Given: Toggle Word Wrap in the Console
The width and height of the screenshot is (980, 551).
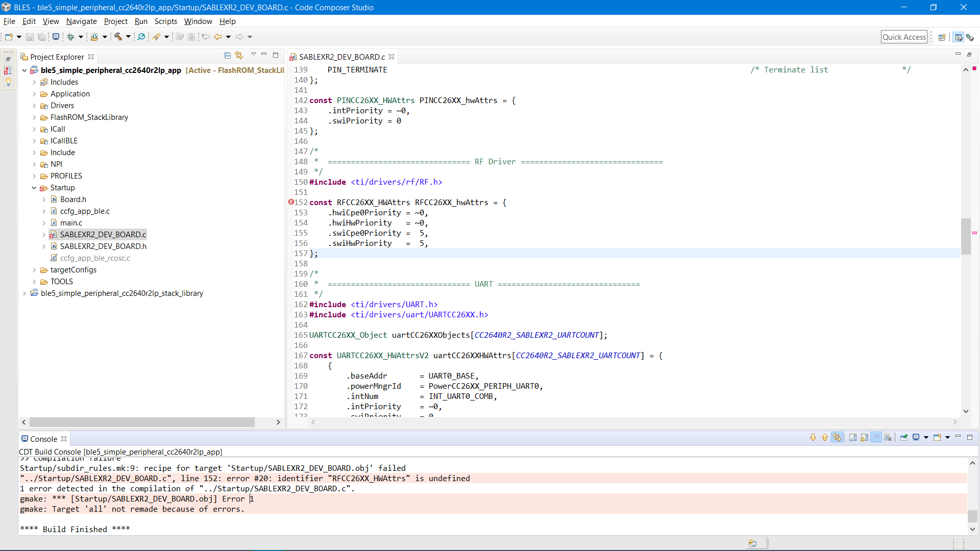Looking at the screenshot, I should coord(876,437).
